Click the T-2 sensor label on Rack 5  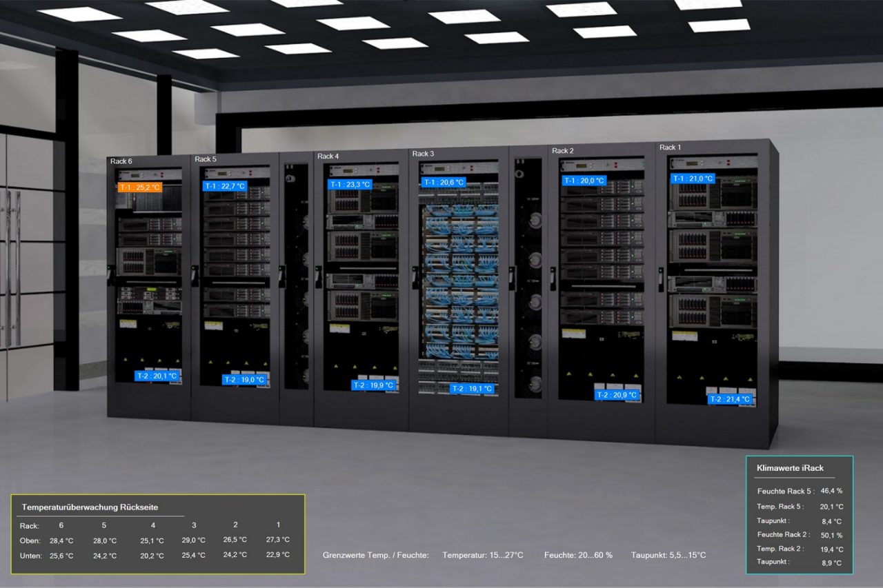click(x=243, y=379)
